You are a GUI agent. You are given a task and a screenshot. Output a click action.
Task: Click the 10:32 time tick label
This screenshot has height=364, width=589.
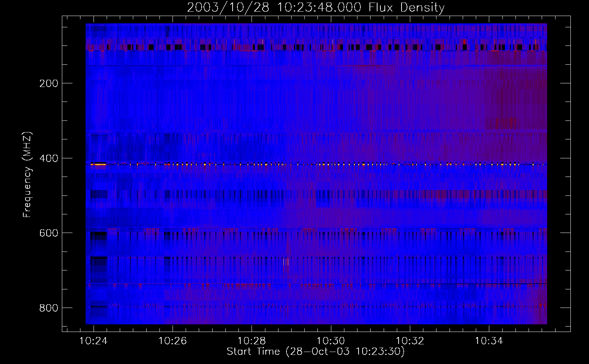[x=410, y=341]
